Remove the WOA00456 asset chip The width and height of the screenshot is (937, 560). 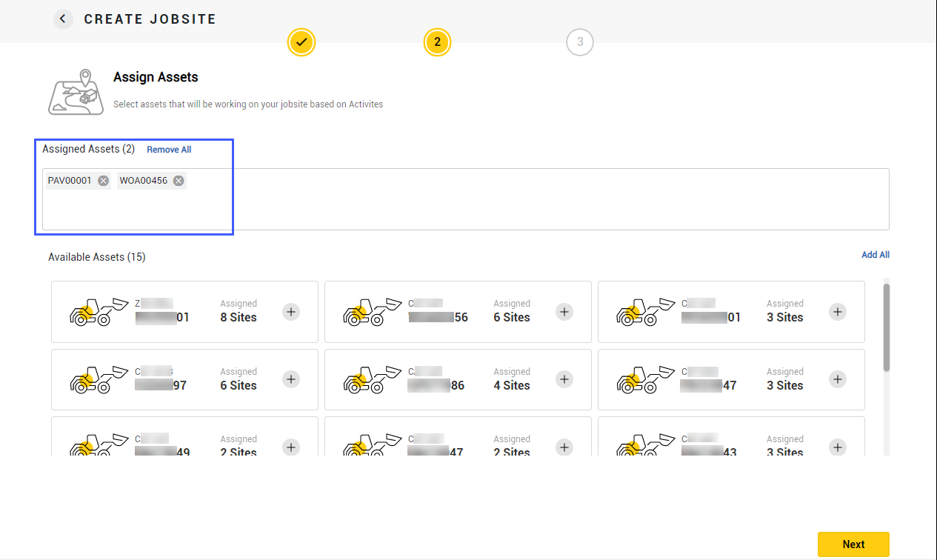(179, 181)
